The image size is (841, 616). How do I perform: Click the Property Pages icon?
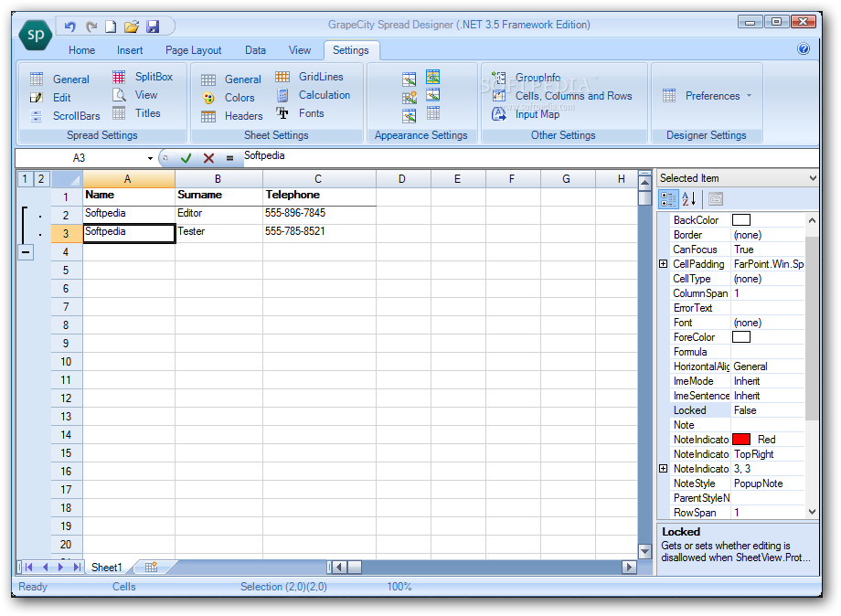716,199
